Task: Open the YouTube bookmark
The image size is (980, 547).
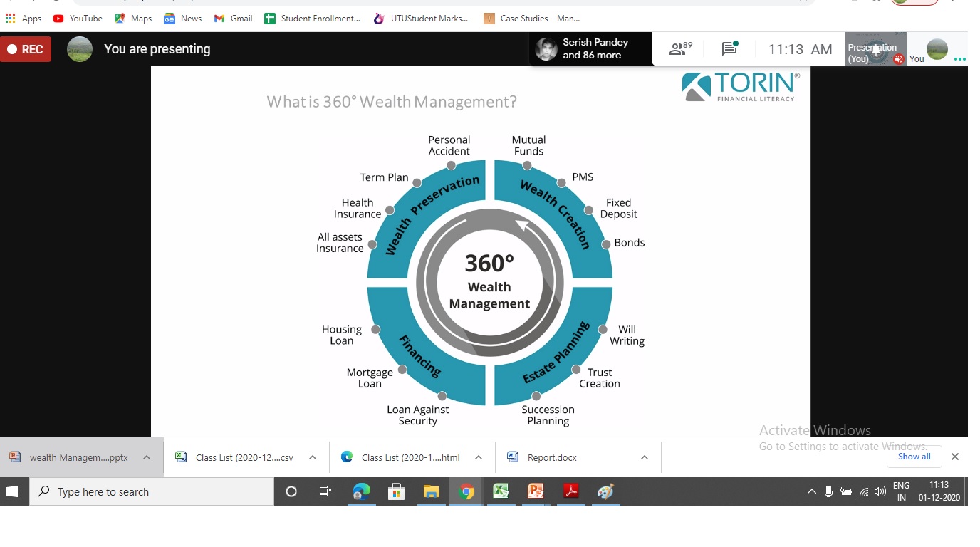Action: [78, 19]
